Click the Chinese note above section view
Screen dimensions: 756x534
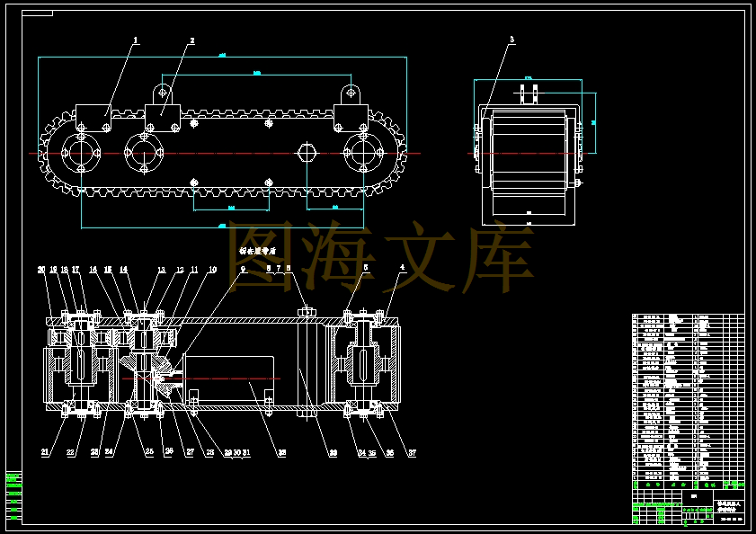tap(258, 251)
